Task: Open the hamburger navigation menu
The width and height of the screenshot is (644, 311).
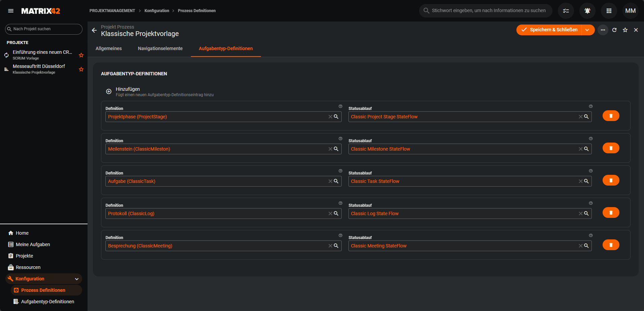Action: (x=11, y=11)
